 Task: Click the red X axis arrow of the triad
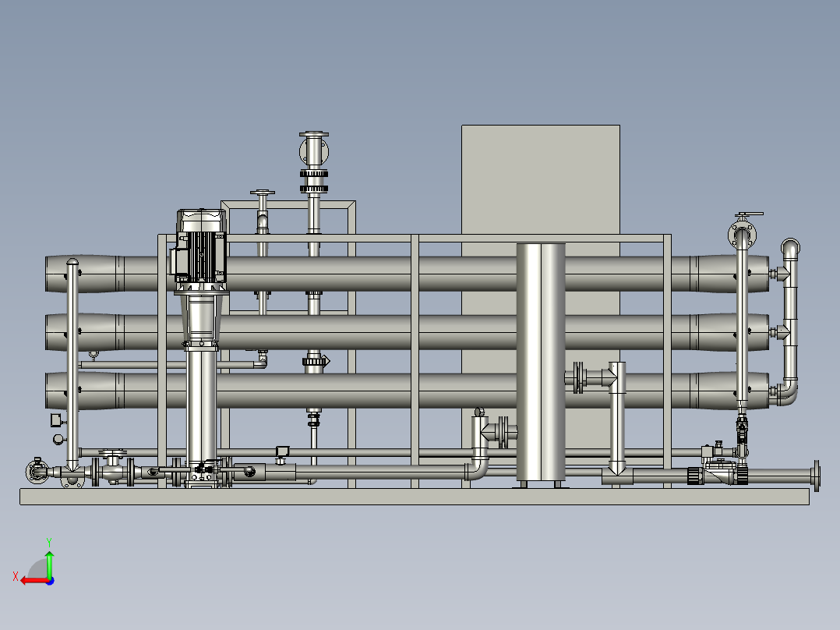point(35,581)
